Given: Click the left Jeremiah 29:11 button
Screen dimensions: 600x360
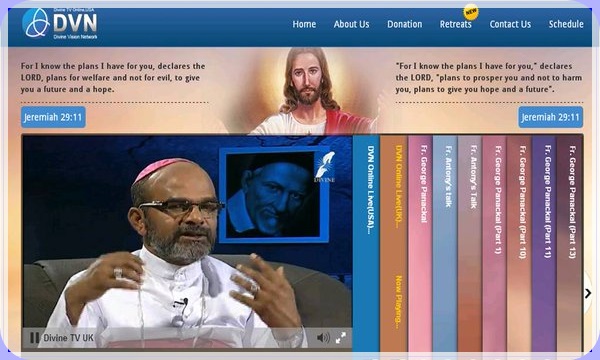Looking at the screenshot, I should (53, 117).
